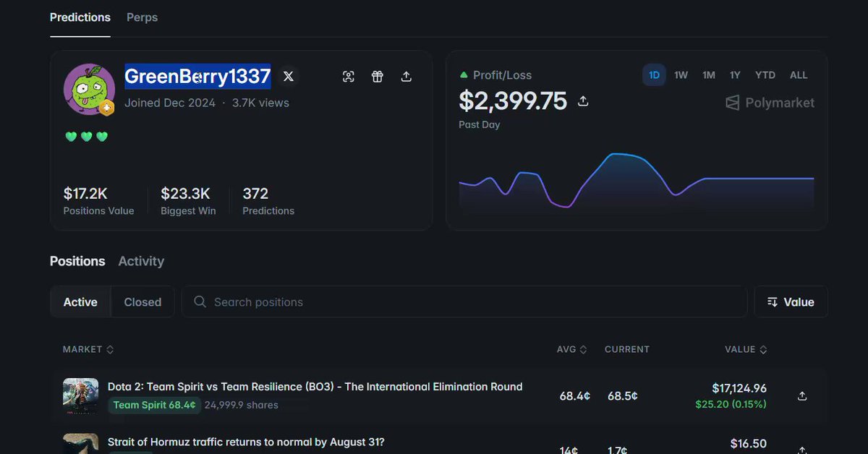Click the Team Spirit 68.4¢ outcome badge
Image resolution: width=868 pixels, height=454 pixels.
point(154,405)
